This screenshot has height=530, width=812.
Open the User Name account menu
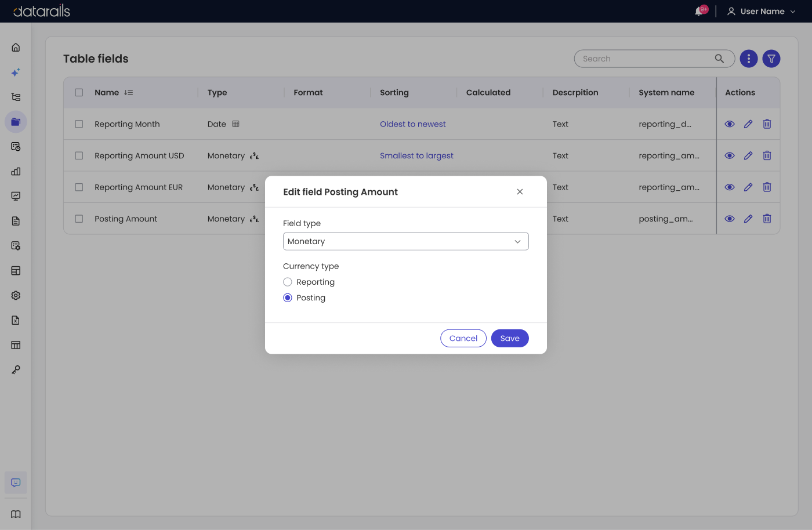click(x=761, y=12)
